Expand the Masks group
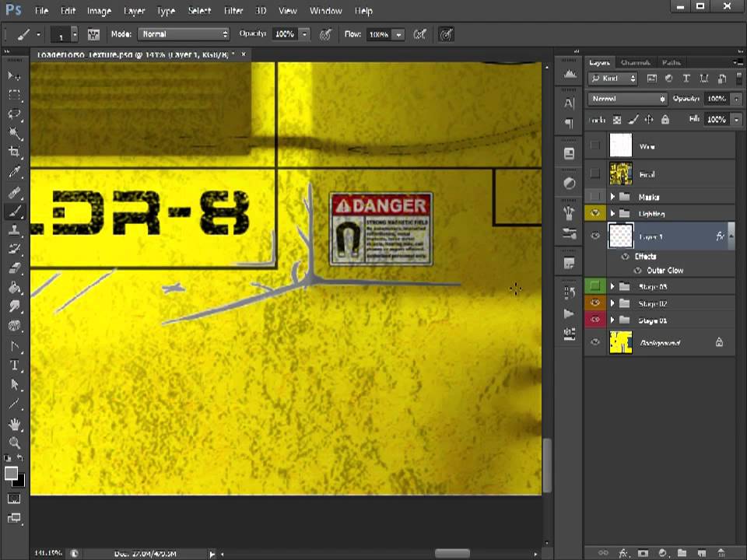Image resolution: width=747 pixels, height=560 pixels. coord(612,196)
